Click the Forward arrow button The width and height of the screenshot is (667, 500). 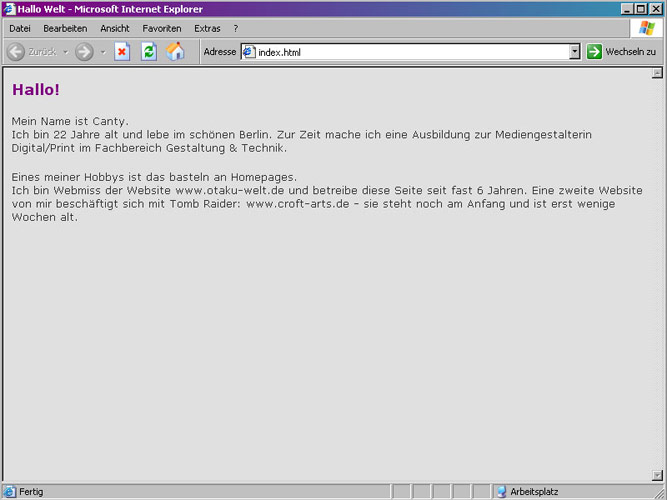(84, 52)
